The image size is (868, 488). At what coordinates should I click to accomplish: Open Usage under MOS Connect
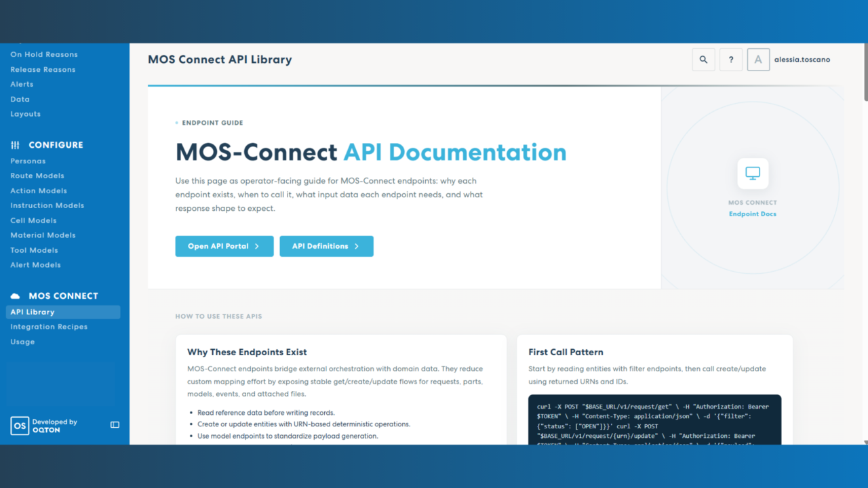tap(22, 342)
